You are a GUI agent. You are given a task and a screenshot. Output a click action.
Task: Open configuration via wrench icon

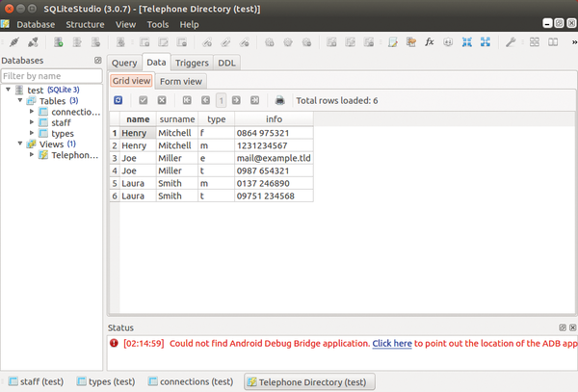511,42
